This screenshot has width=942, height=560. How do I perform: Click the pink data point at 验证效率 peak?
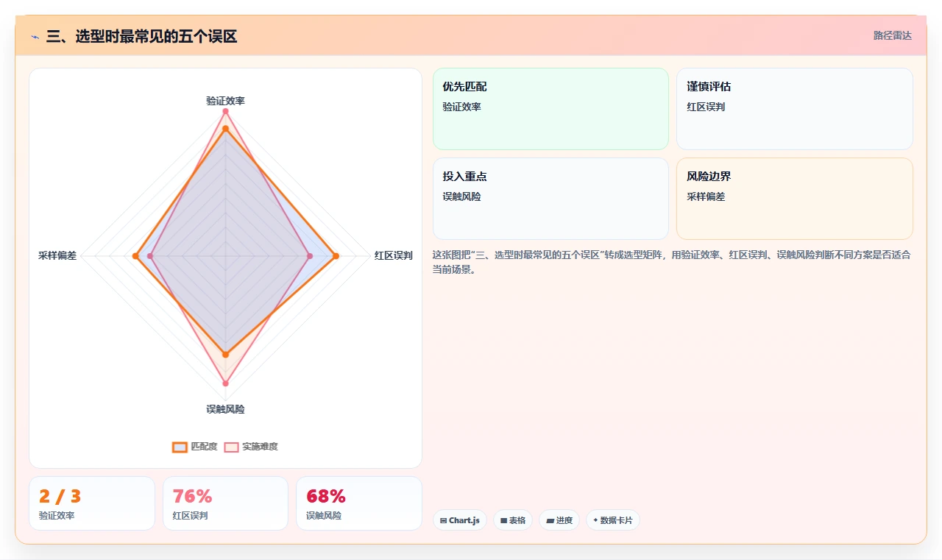pyautogui.click(x=225, y=111)
